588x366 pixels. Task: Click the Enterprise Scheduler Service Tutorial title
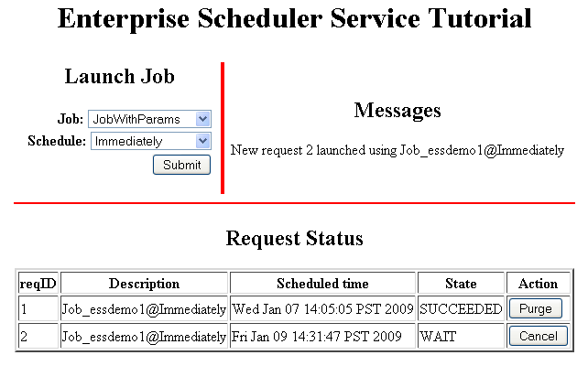click(x=294, y=19)
